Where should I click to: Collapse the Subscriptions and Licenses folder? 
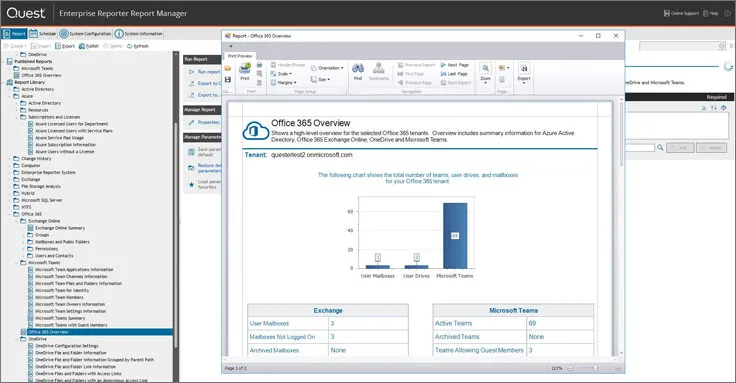point(17,117)
